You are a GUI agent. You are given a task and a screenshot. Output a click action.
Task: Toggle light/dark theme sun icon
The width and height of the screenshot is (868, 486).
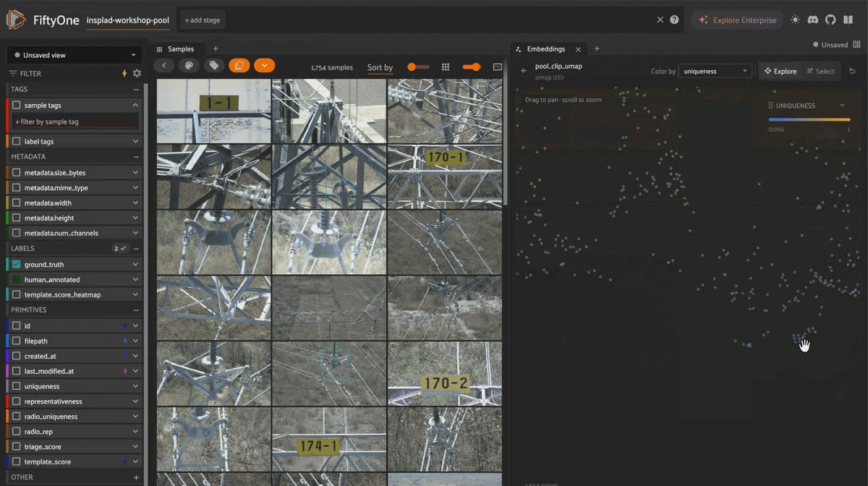pos(796,20)
